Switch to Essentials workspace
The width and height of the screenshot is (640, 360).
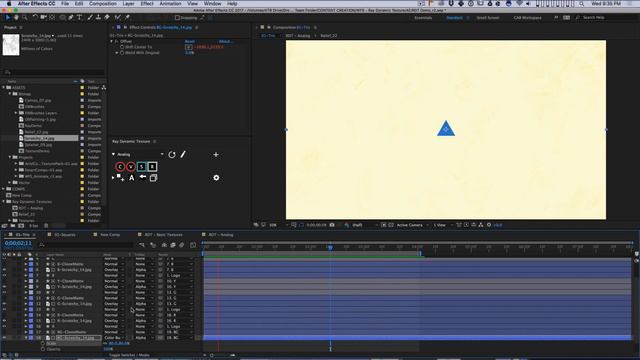[423, 18]
